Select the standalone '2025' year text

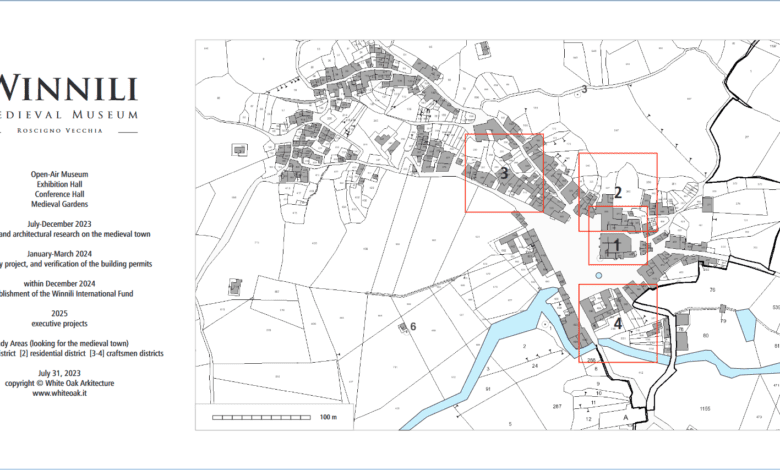click(60, 313)
